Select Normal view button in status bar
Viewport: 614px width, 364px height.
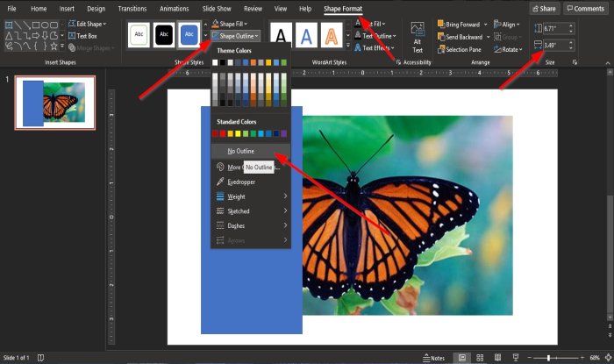(x=462, y=358)
